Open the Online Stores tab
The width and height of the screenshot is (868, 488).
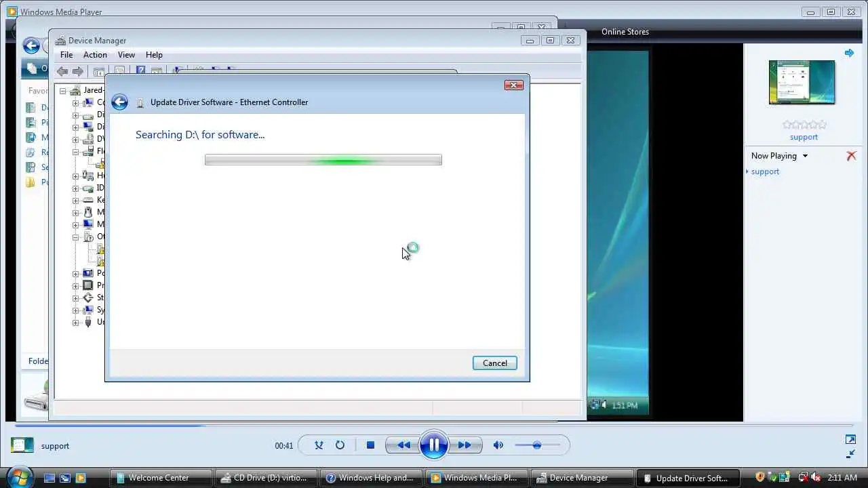625,32
